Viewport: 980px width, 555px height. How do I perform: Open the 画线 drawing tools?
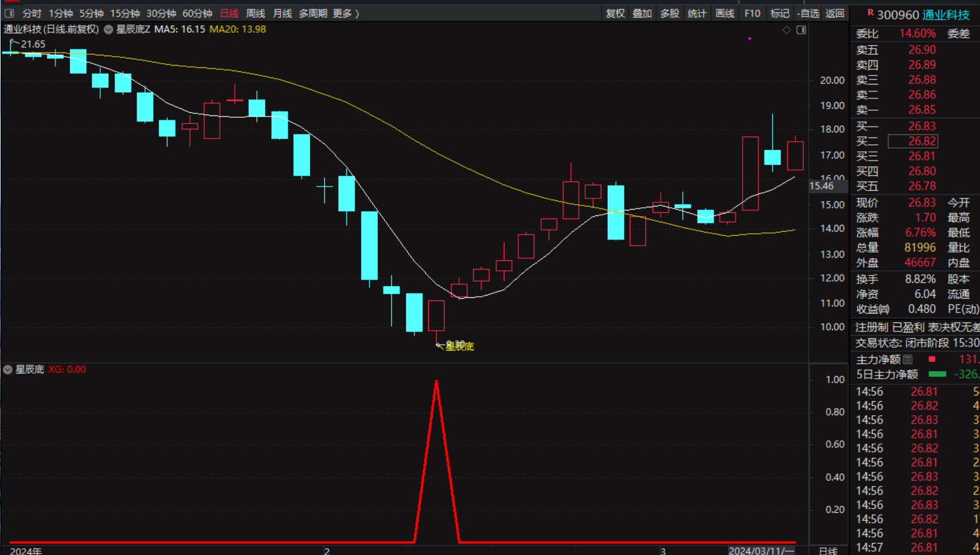(724, 13)
